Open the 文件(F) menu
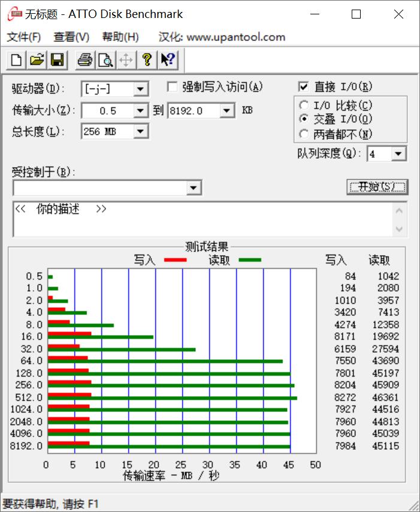Image resolution: width=420 pixels, height=512 pixels. click(24, 37)
